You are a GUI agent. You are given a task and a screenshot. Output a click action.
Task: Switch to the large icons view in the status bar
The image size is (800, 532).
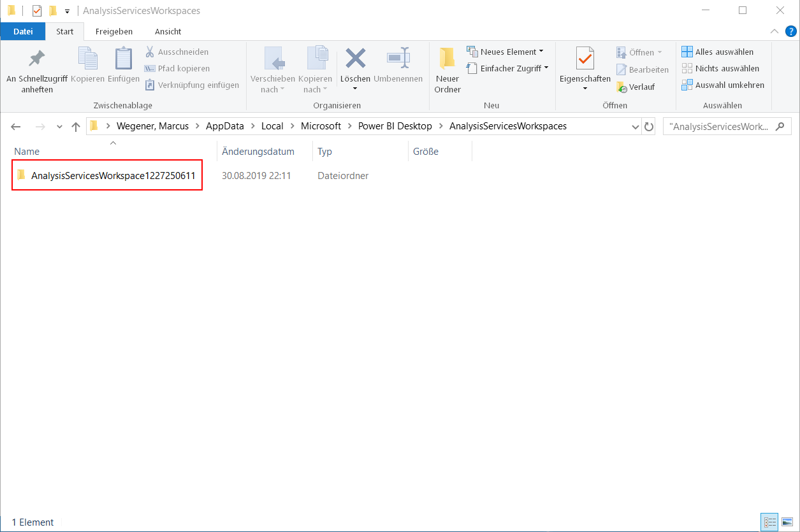point(787,522)
